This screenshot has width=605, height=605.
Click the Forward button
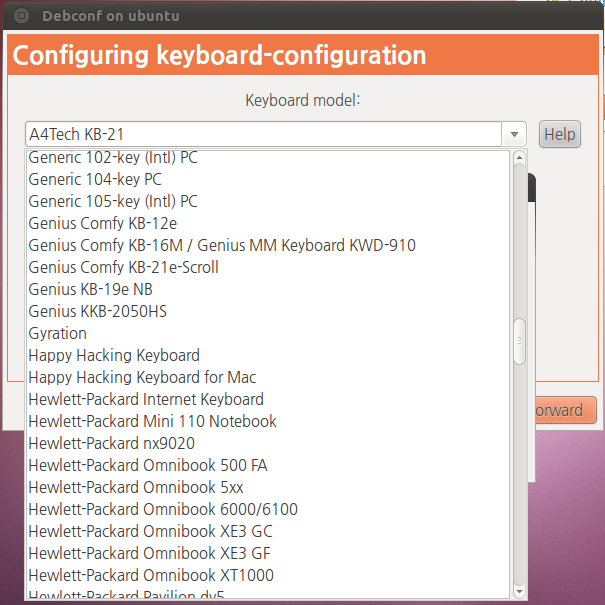click(566, 410)
